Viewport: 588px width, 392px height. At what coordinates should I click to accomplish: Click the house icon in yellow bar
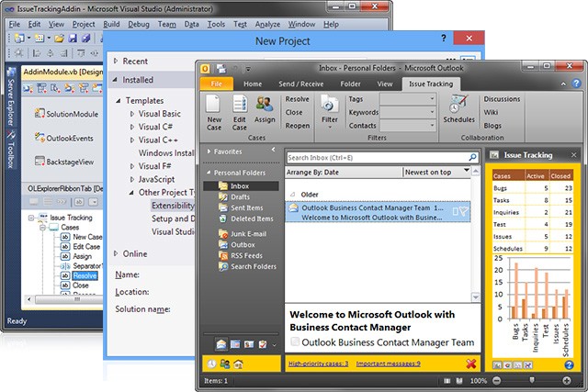(x=238, y=364)
